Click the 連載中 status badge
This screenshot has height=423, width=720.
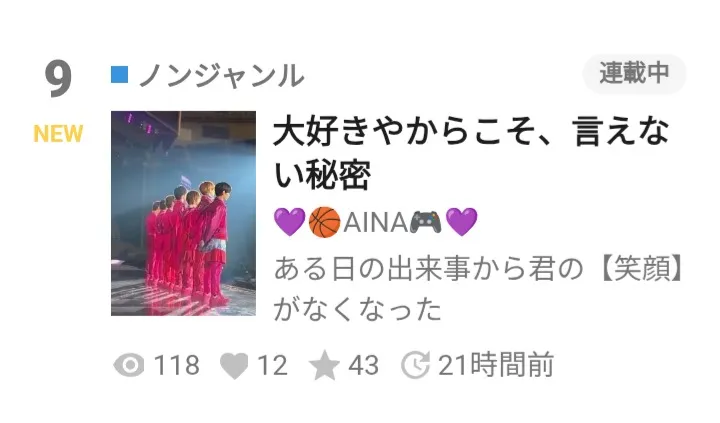(x=634, y=73)
